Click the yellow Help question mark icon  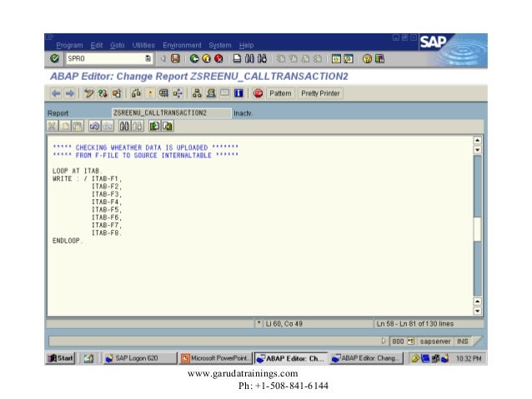tap(367, 58)
